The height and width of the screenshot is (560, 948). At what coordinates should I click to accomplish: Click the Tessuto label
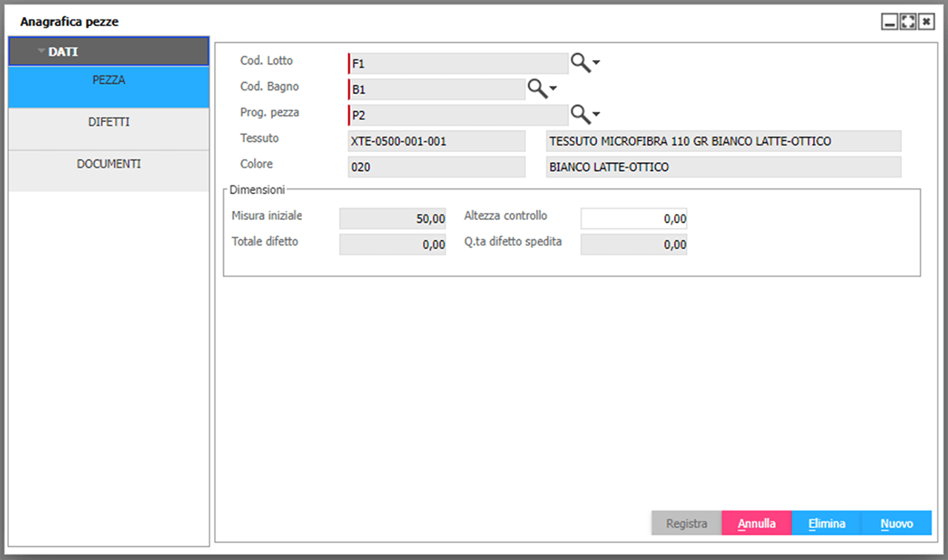tap(259, 138)
